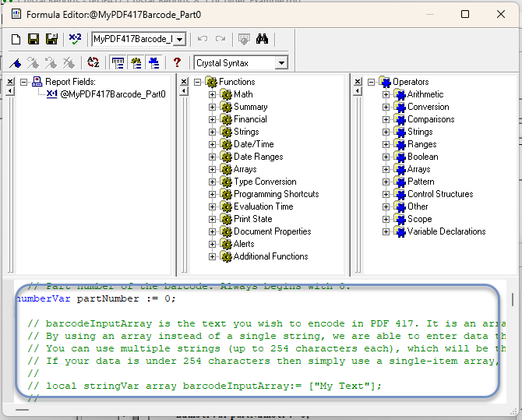Expand the Variable Declarations folder
The height and width of the screenshot is (420, 522).
(386, 231)
